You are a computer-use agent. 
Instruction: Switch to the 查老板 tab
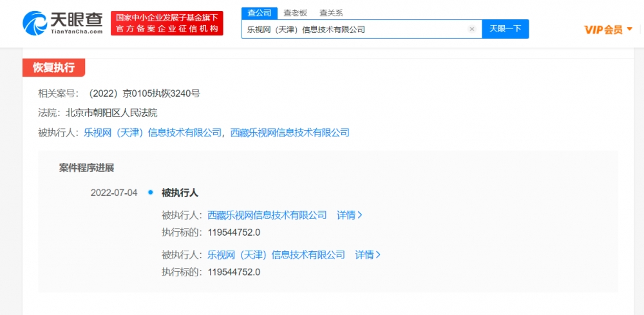coord(296,13)
